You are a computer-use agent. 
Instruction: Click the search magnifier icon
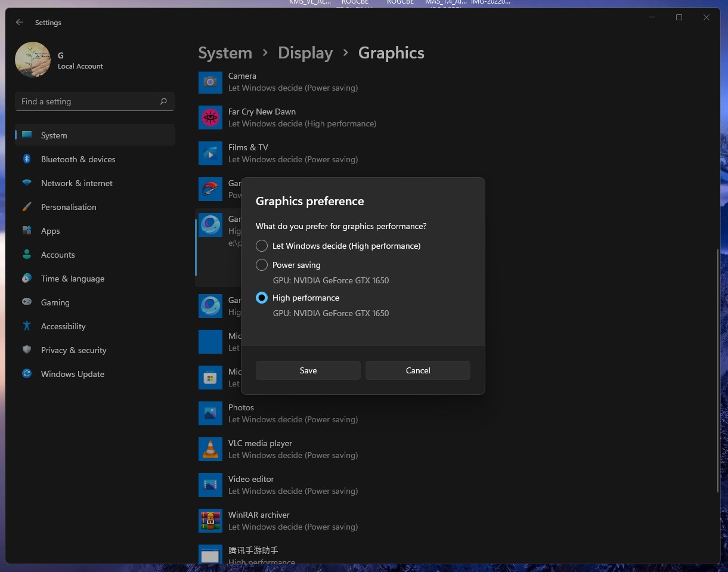point(163,101)
